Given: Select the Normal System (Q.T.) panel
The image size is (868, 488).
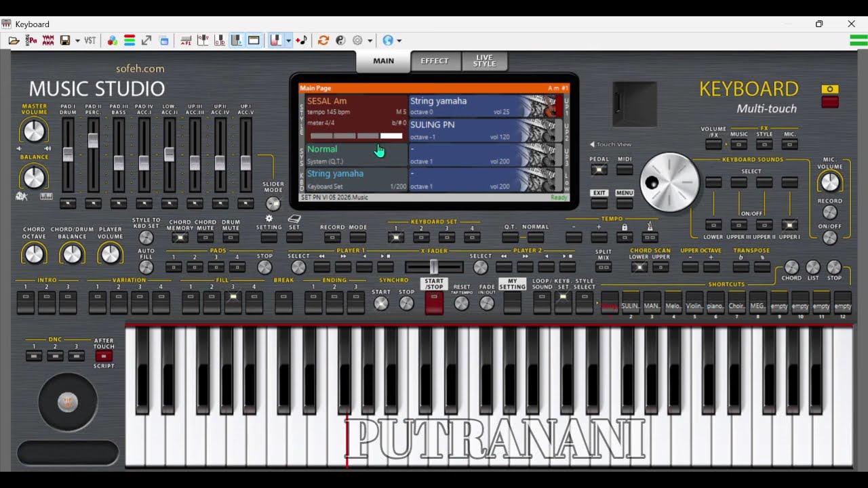Looking at the screenshot, I should point(357,155).
